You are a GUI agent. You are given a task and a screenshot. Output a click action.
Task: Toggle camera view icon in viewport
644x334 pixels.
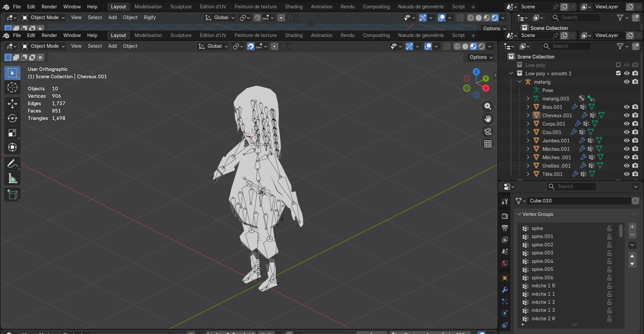click(x=488, y=132)
